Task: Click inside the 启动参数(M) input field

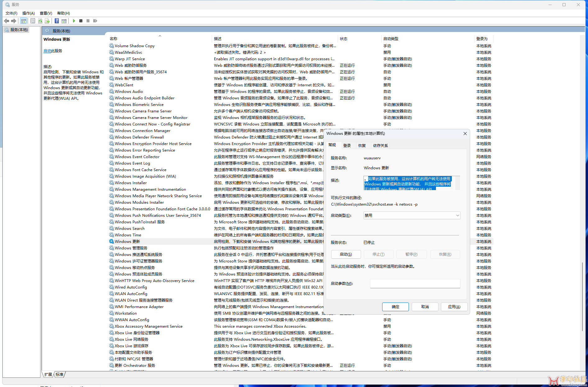Action: point(415,284)
